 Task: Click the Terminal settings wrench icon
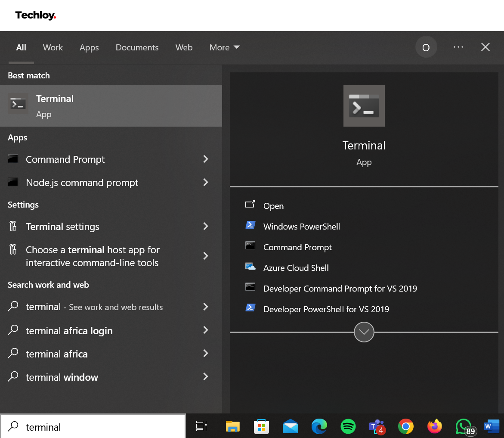(13, 227)
